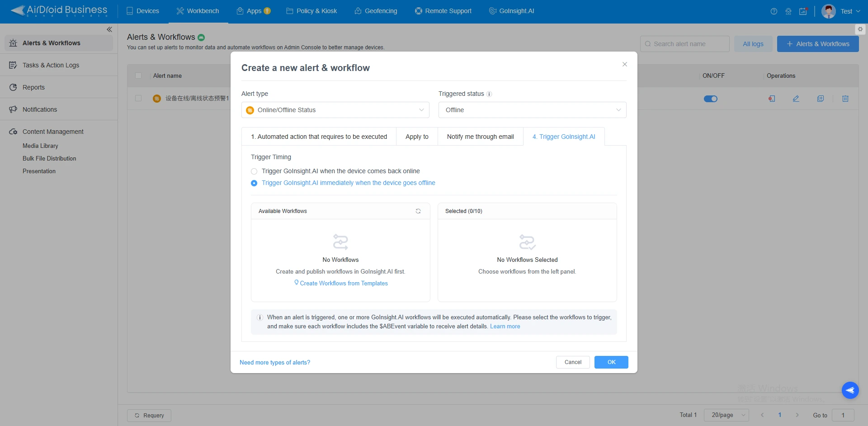This screenshot has width=868, height=426.
Task: Click the info icon in workflow notice banner
Action: pyautogui.click(x=260, y=317)
